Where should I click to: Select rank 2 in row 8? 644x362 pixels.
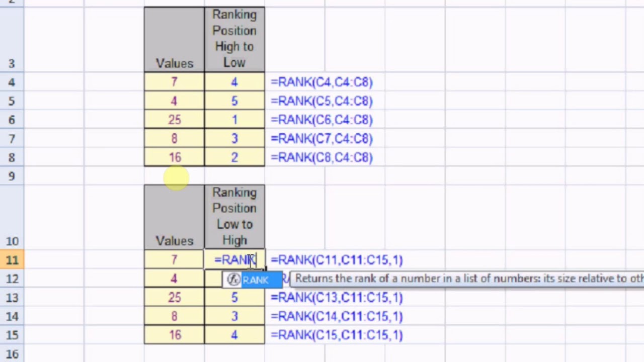coord(234,157)
